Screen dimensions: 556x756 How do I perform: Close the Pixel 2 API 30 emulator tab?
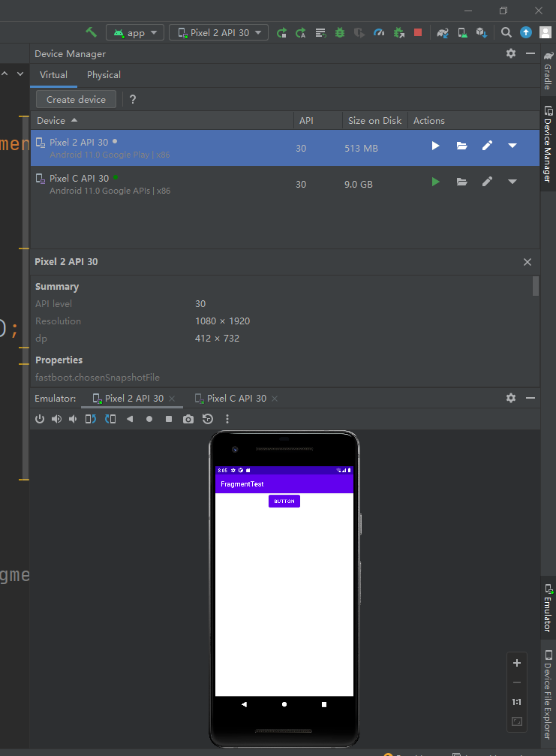(x=172, y=399)
